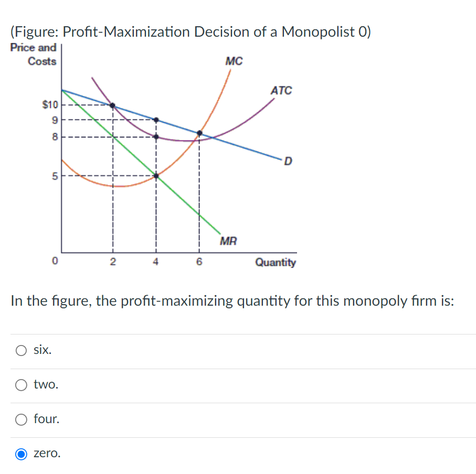Select the radio button for "six."
The image size is (476, 474).
point(20,350)
